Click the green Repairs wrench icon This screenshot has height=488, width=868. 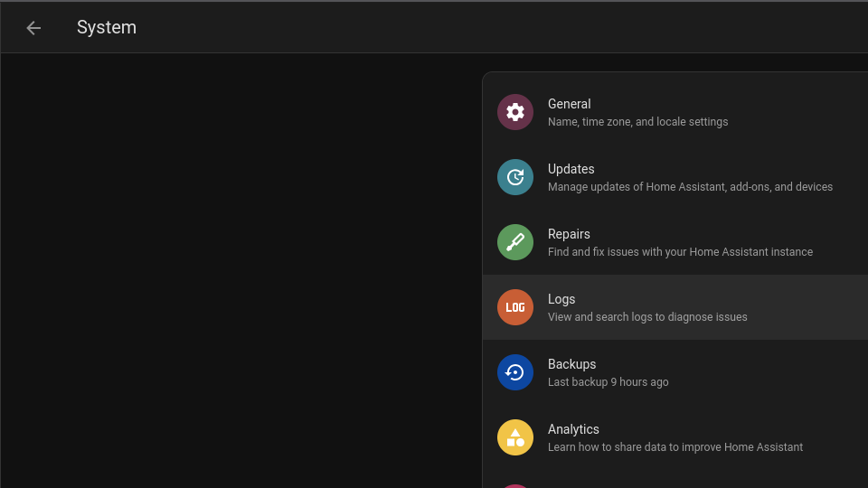pos(515,242)
